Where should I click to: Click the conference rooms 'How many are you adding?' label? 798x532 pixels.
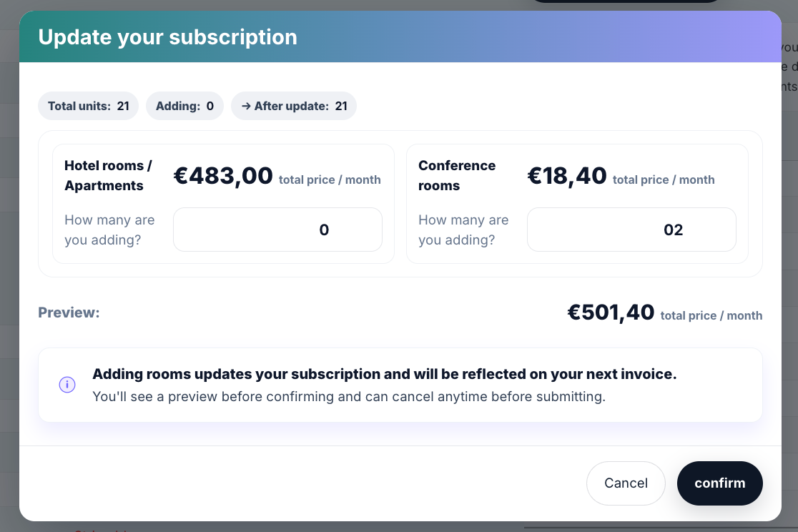pos(463,230)
